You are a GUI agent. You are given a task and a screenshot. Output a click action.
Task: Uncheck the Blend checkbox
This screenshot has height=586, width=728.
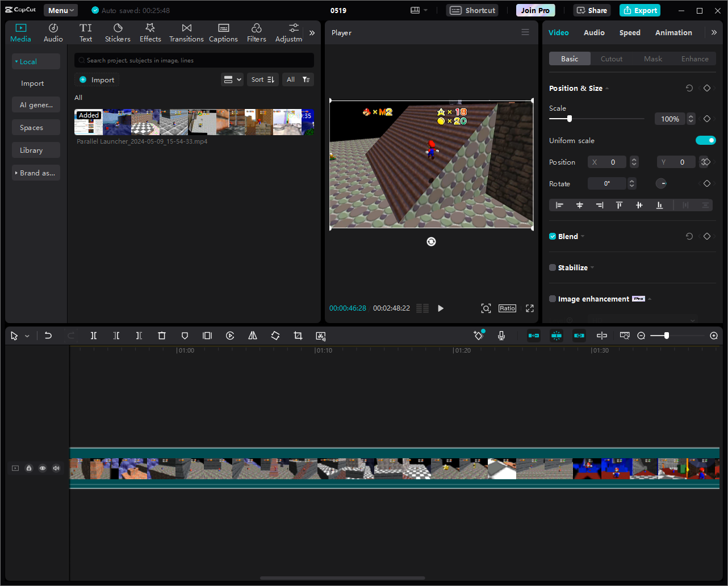coord(553,236)
